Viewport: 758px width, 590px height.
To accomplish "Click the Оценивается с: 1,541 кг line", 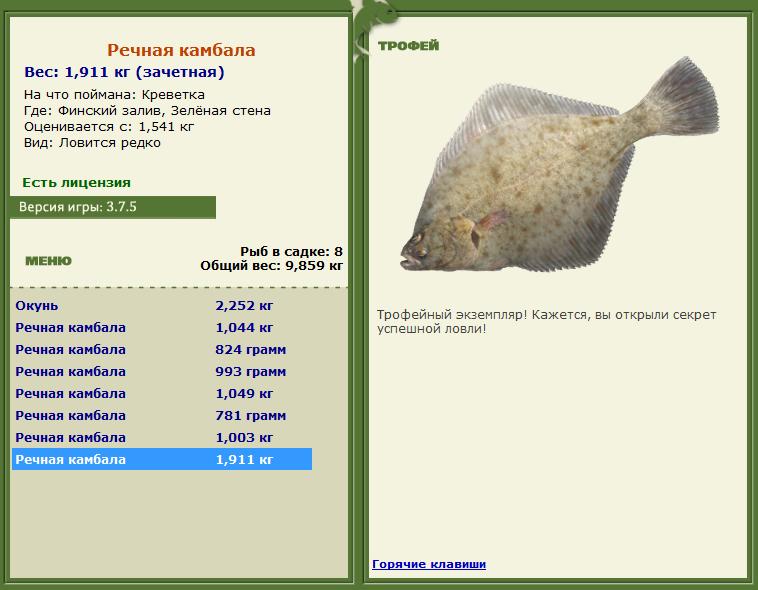I will [109, 127].
